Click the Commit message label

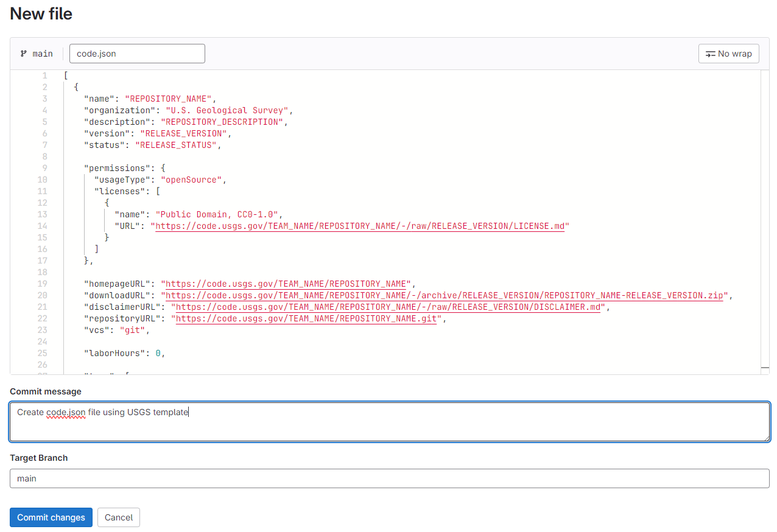pyautogui.click(x=46, y=391)
